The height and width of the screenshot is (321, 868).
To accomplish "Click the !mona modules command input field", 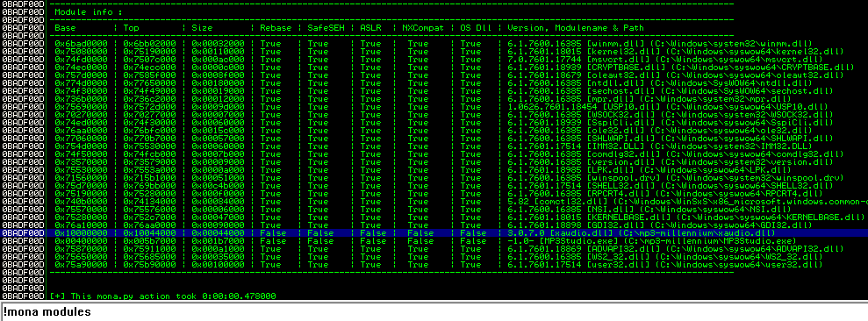I will tap(434, 312).
